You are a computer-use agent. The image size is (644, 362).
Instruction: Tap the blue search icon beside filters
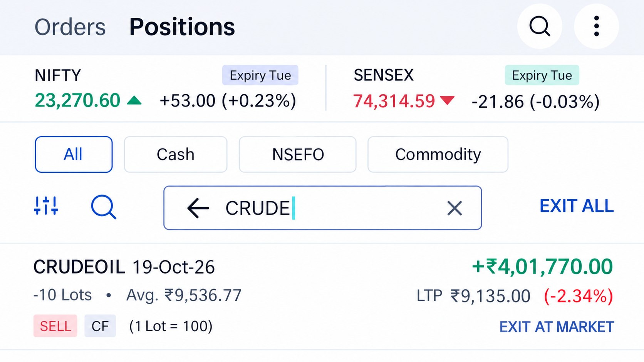point(103,207)
